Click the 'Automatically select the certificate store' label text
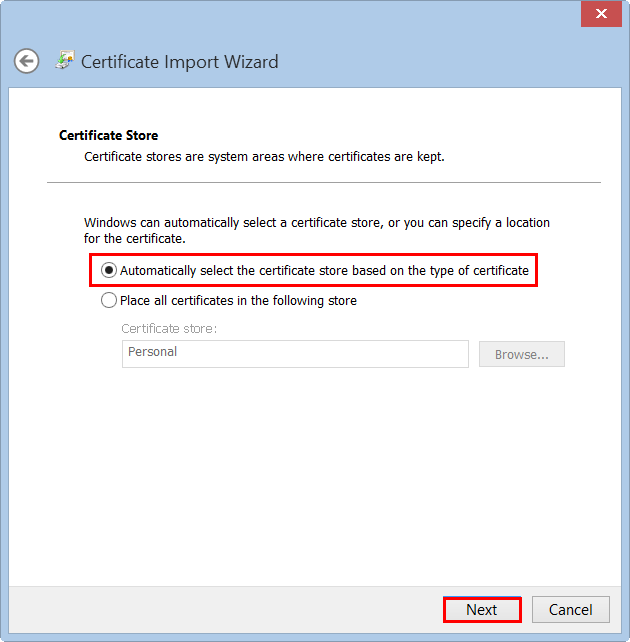630x642 pixels. click(x=324, y=271)
